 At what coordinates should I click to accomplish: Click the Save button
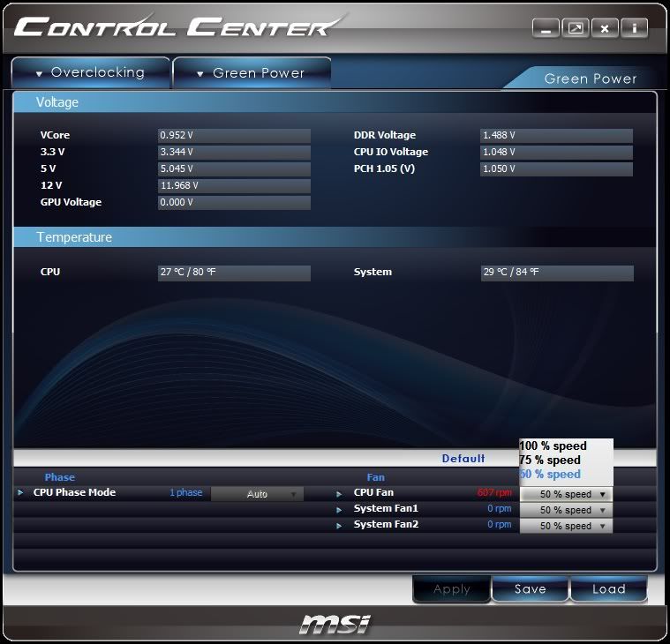[x=531, y=589]
